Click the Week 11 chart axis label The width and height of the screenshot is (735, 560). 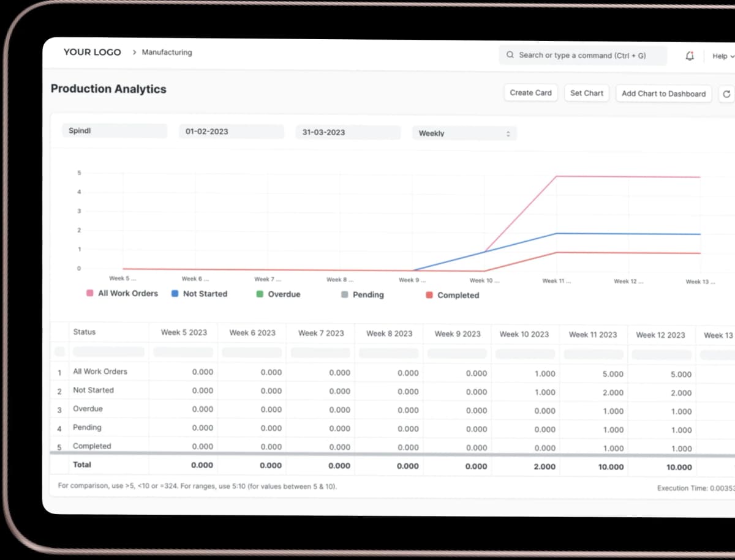557,281
